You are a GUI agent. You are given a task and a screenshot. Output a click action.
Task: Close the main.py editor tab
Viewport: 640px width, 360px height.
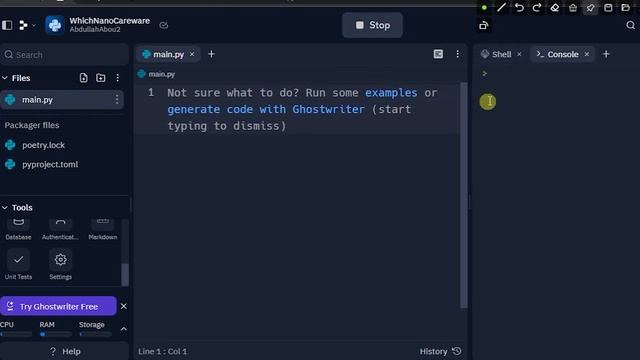click(x=192, y=54)
